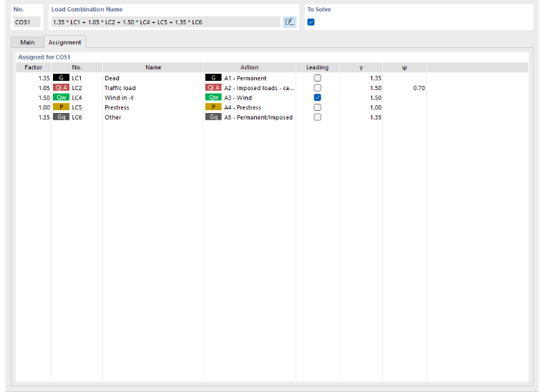Click the Gq badge beside A5 - Permanent/Imposed

pyautogui.click(x=213, y=117)
